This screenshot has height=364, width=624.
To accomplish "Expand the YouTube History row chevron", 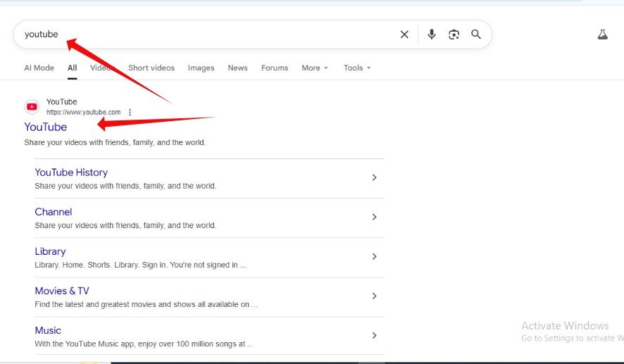I will coord(374,177).
